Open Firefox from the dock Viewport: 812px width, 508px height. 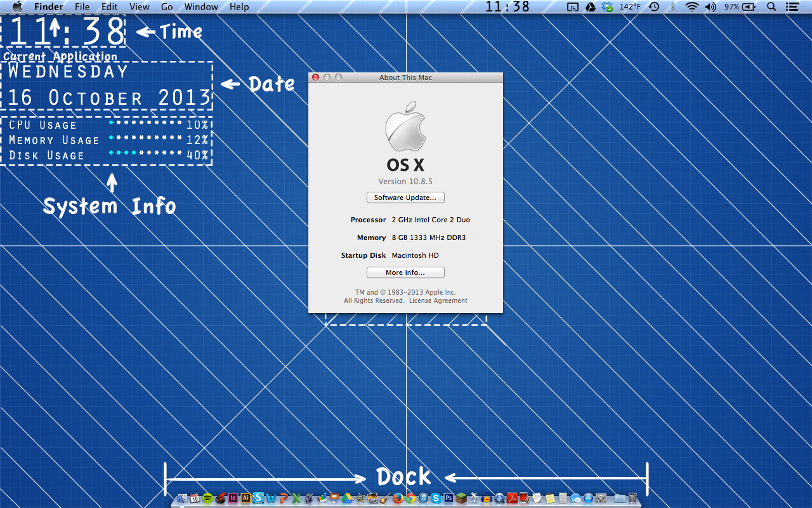398,498
